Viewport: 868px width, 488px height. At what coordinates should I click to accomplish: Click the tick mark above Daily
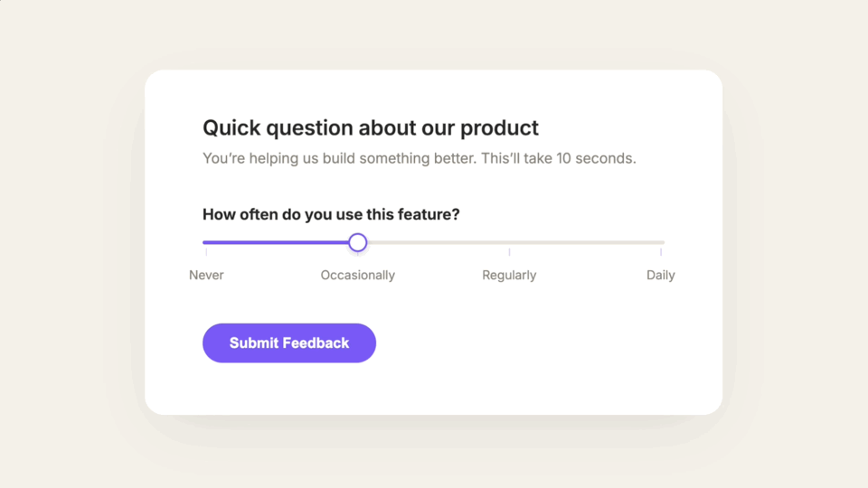point(660,252)
